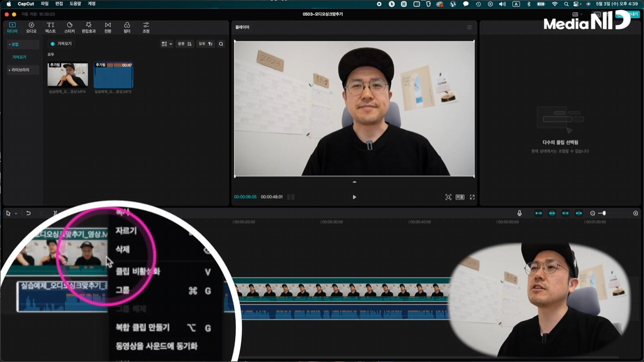This screenshot has height=362, width=644.
Task: Open the 스티커 (Sticker) tab
Action: pyautogui.click(x=70, y=27)
